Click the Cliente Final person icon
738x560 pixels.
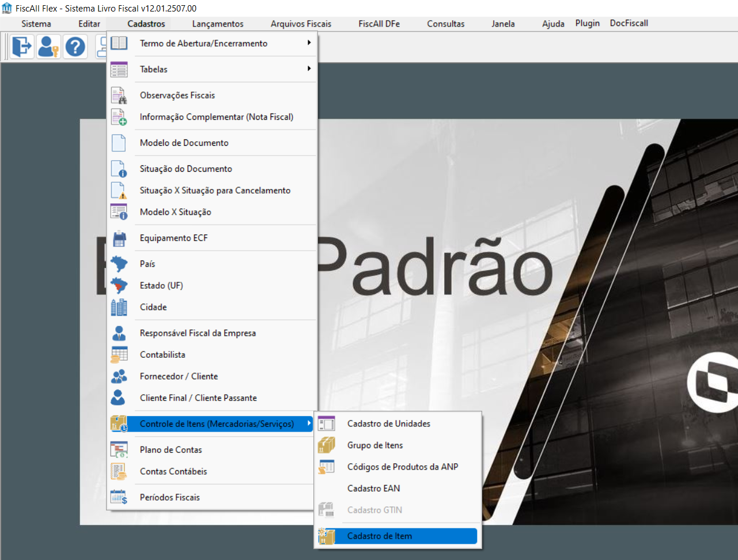click(x=119, y=398)
